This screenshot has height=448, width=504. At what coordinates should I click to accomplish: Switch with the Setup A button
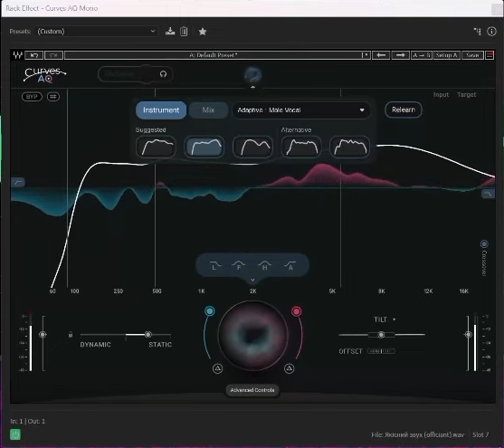click(x=446, y=55)
